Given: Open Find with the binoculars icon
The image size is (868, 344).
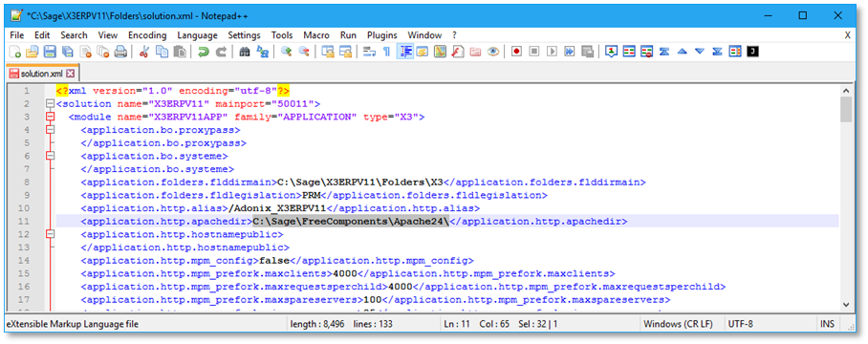Looking at the screenshot, I should click(244, 52).
